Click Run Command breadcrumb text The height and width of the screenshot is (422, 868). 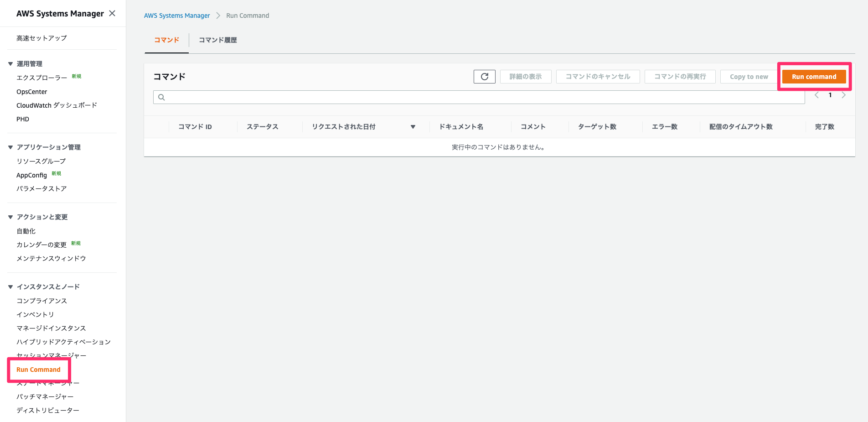248,16
